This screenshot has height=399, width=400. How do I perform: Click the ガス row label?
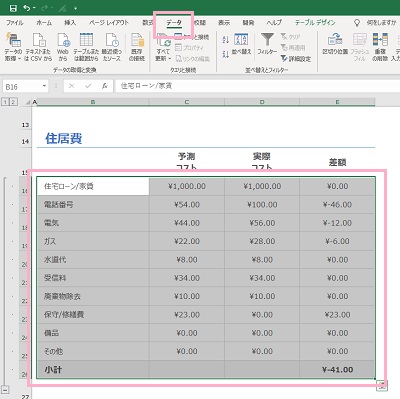[50, 241]
